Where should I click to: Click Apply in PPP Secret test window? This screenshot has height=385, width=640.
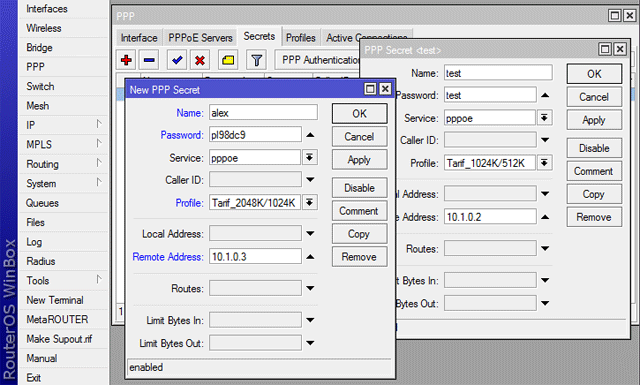[x=594, y=120]
